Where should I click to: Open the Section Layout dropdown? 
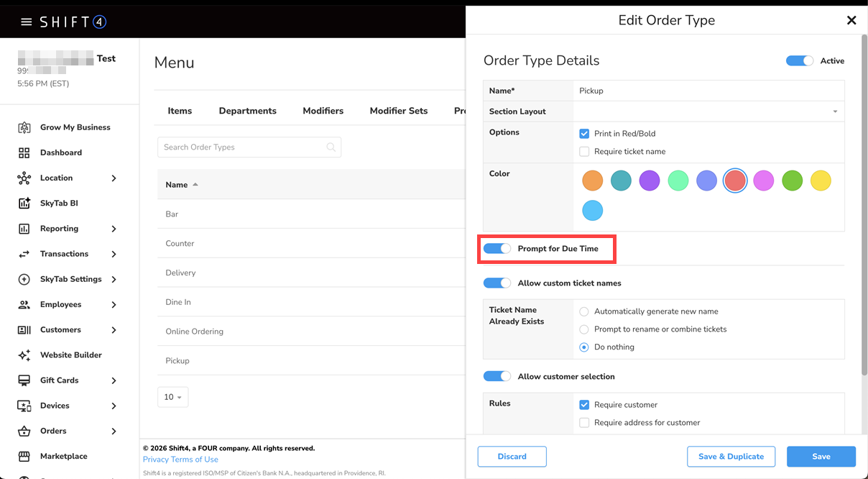(x=835, y=111)
